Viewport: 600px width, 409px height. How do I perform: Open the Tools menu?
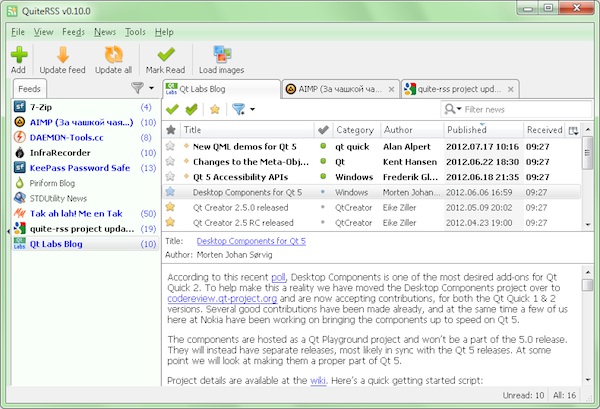click(135, 32)
